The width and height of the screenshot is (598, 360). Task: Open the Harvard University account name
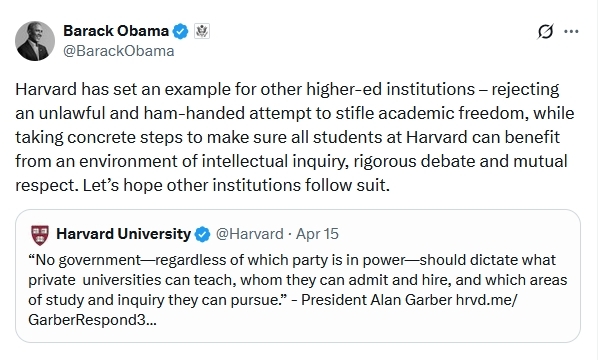pos(123,234)
